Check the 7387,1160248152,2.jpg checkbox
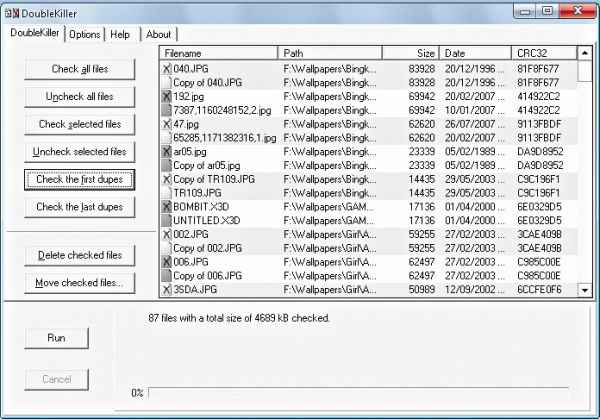Viewport: 600px width, 419px height. click(x=166, y=110)
